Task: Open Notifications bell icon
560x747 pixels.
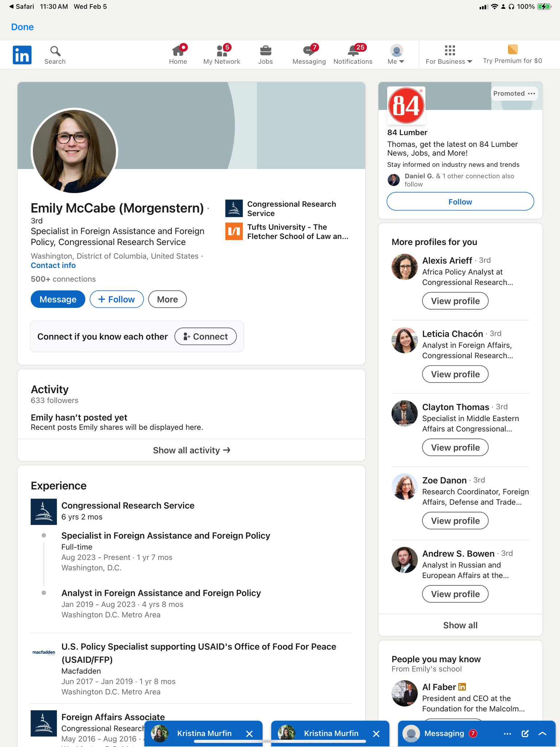Action: (x=353, y=55)
